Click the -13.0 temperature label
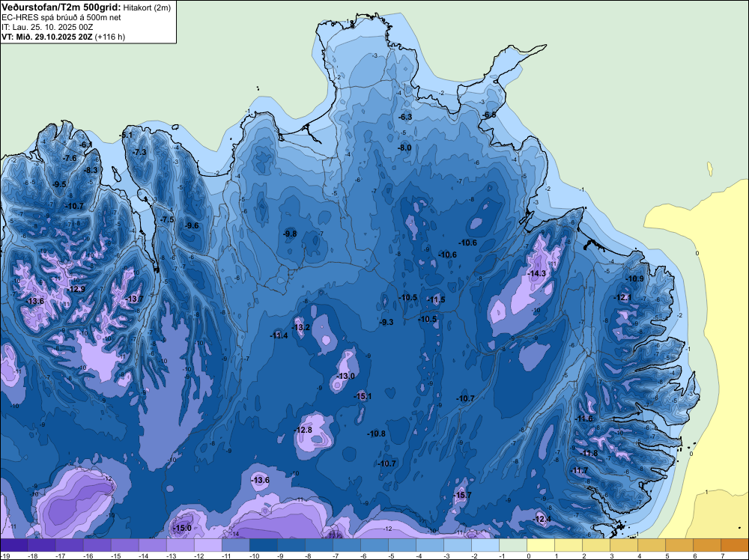Viewport: 749px width, 560px height. pyautogui.click(x=346, y=376)
